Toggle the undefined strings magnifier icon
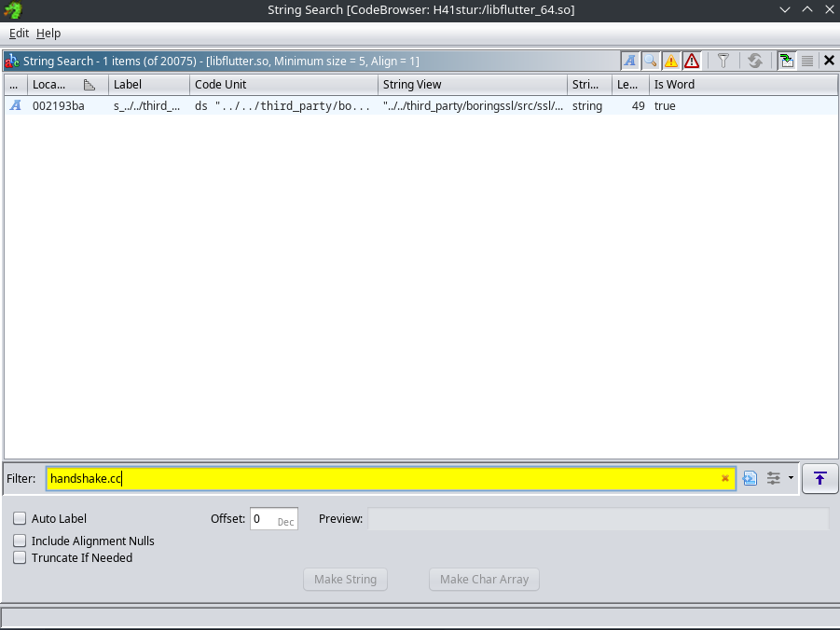The image size is (840, 630). (x=651, y=61)
